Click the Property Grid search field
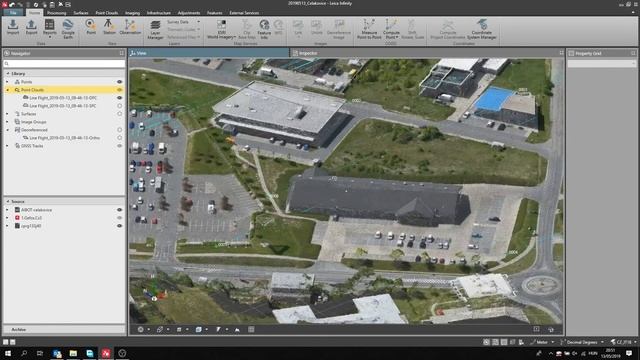This screenshot has height=360, width=640. pos(602,64)
